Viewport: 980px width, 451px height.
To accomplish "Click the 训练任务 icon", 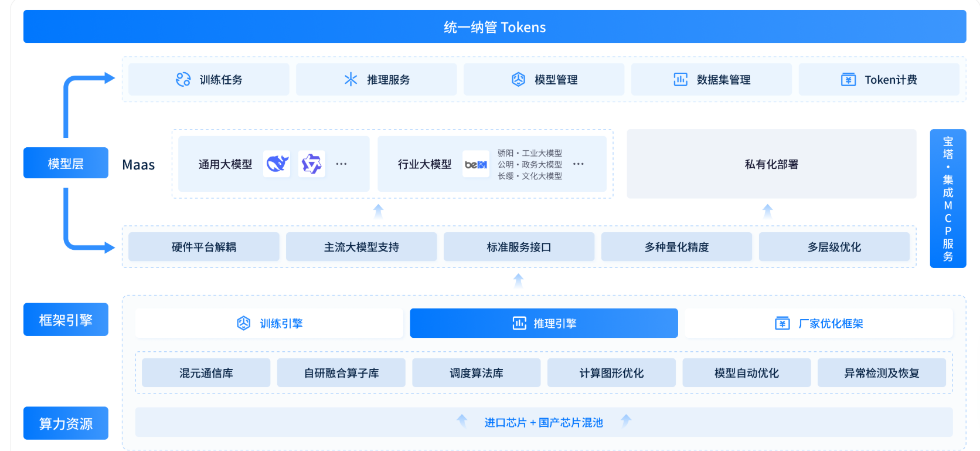I will [x=183, y=80].
